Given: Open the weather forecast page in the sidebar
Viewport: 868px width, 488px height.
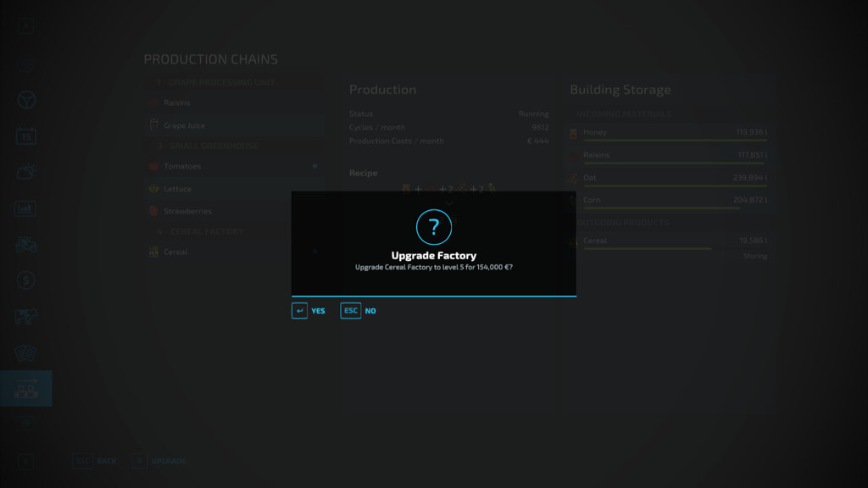Looking at the screenshot, I should [26, 172].
